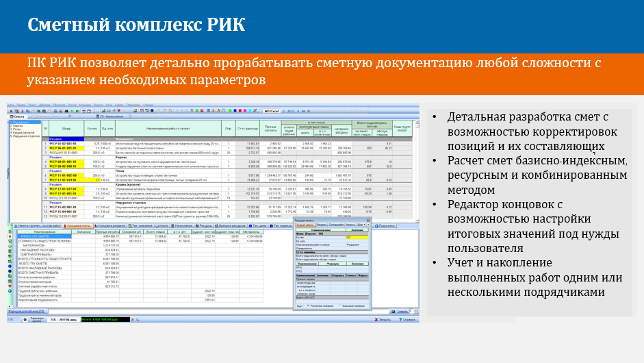Select Базисные значения radio button

tap(352, 306)
